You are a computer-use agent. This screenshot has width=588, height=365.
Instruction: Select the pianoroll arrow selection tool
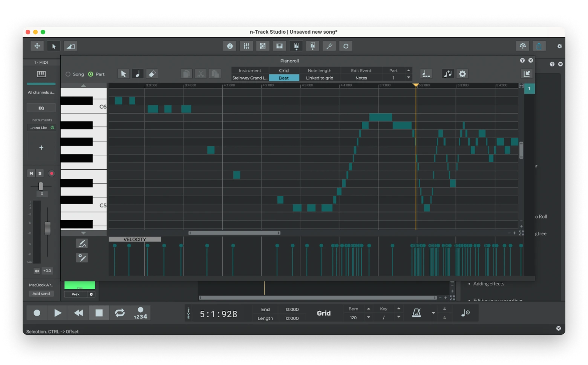(123, 74)
